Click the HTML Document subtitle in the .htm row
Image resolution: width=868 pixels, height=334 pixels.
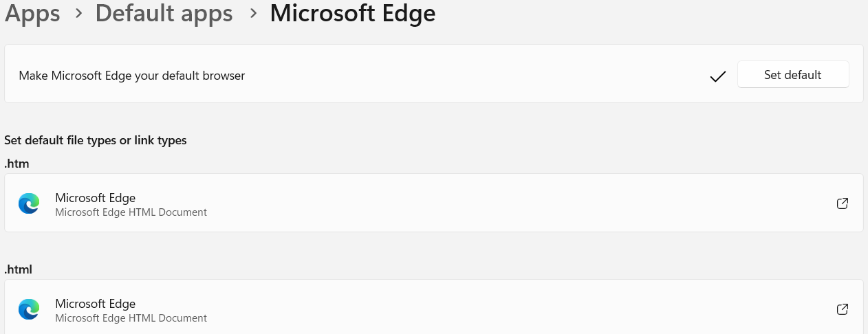(131, 212)
